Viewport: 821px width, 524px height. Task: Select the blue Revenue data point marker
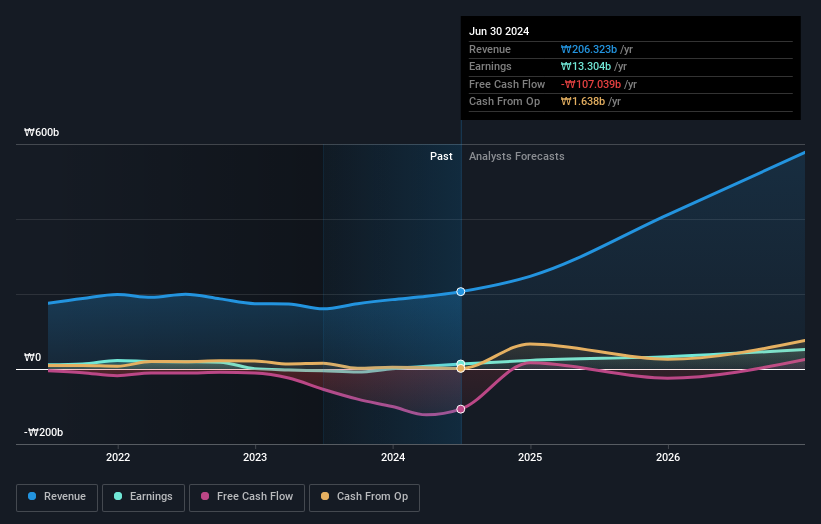point(461,292)
